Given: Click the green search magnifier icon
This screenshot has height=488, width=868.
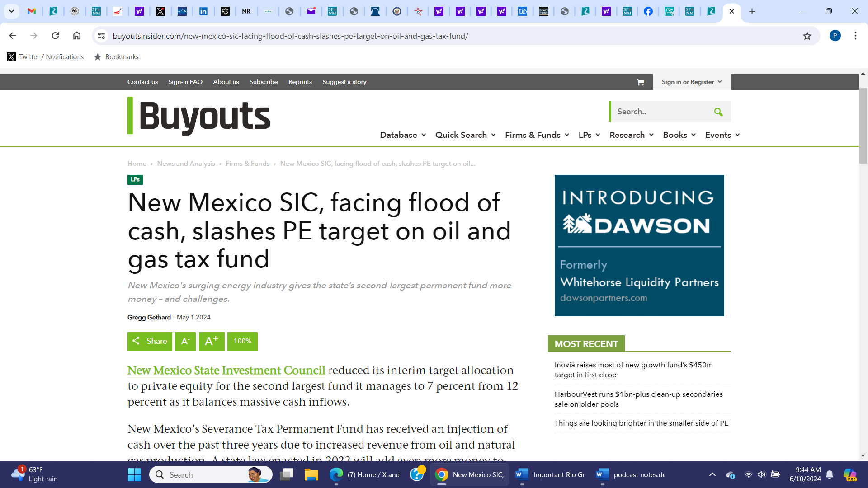Looking at the screenshot, I should pos(718,112).
